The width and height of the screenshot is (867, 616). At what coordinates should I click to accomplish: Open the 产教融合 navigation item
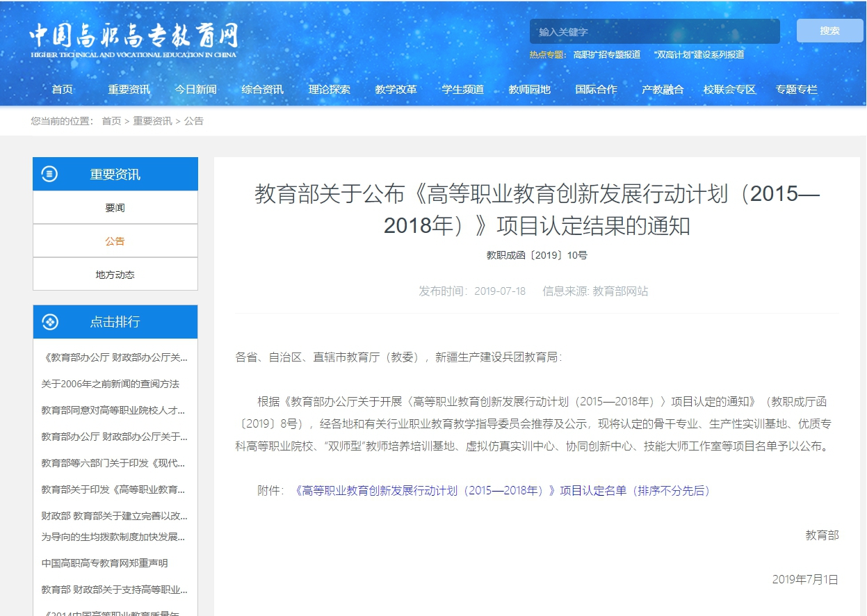click(x=663, y=89)
